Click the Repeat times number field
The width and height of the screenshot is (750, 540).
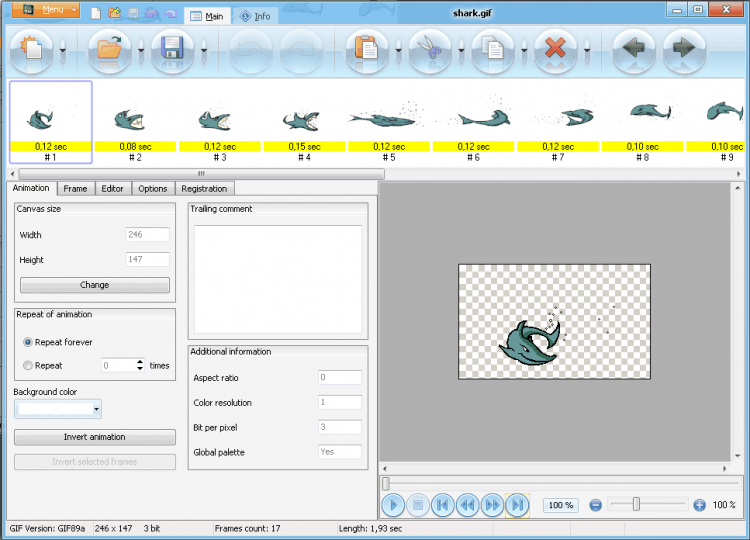click(x=119, y=365)
